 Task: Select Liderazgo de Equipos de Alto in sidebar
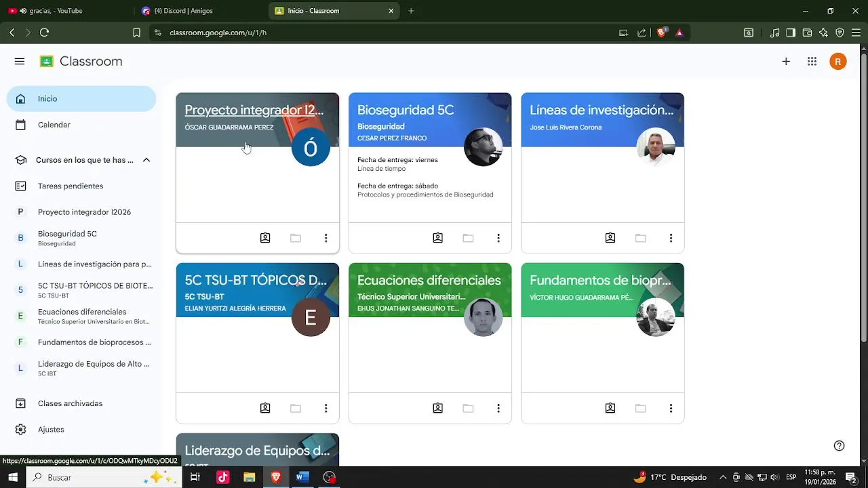click(81, 368)
